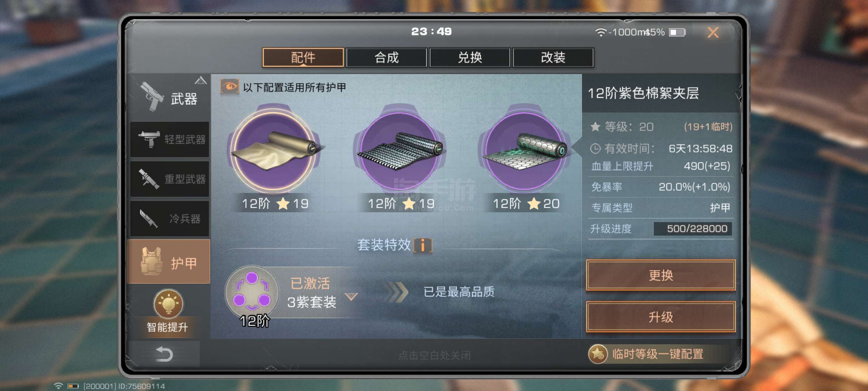Select the 护甲 armor category
The width and height of the screenshot is (868, 391).
(169, 262)
